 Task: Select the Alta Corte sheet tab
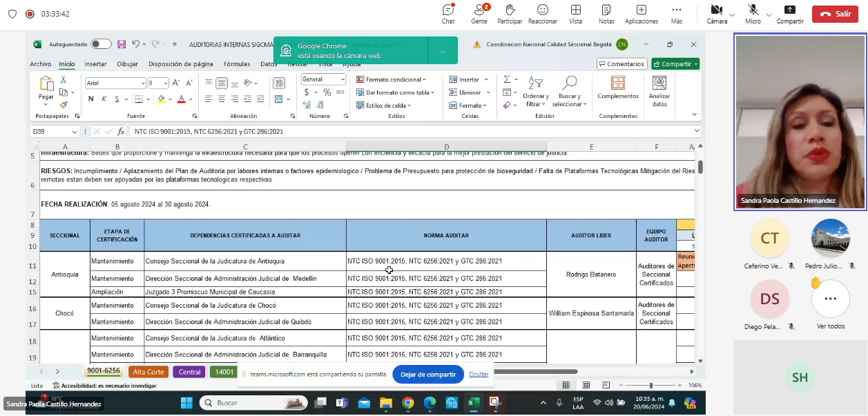tap(148, 372)
